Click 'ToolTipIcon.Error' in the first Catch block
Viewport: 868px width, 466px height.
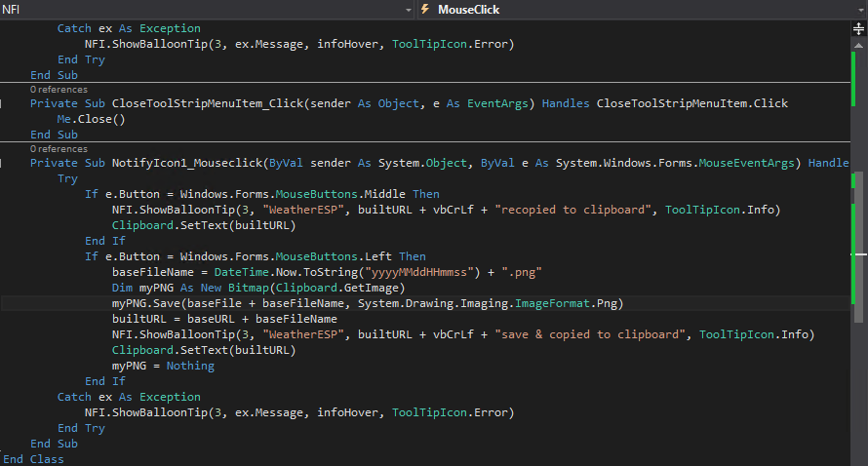tap(450, 44)
